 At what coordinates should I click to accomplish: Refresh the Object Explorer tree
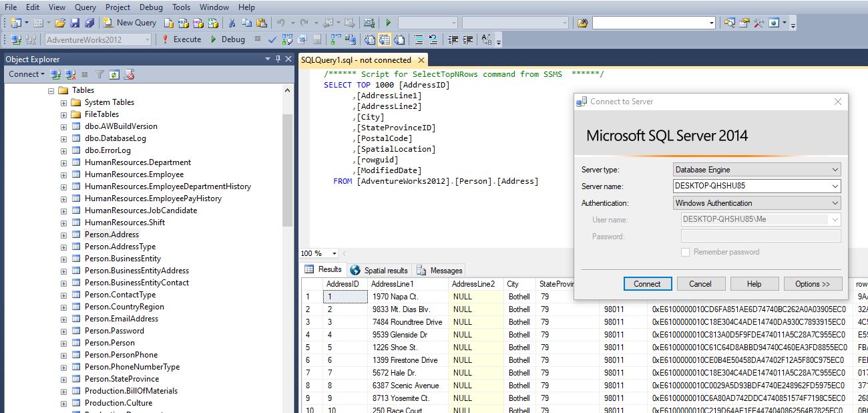(x=114, y=74)
